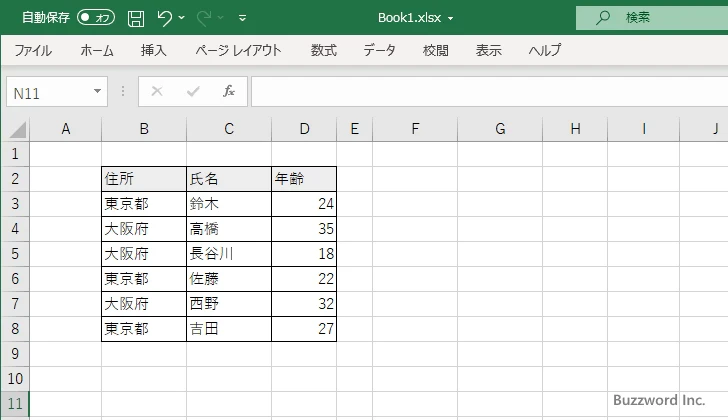
Task: Select column E header
Action: (355, 129)
